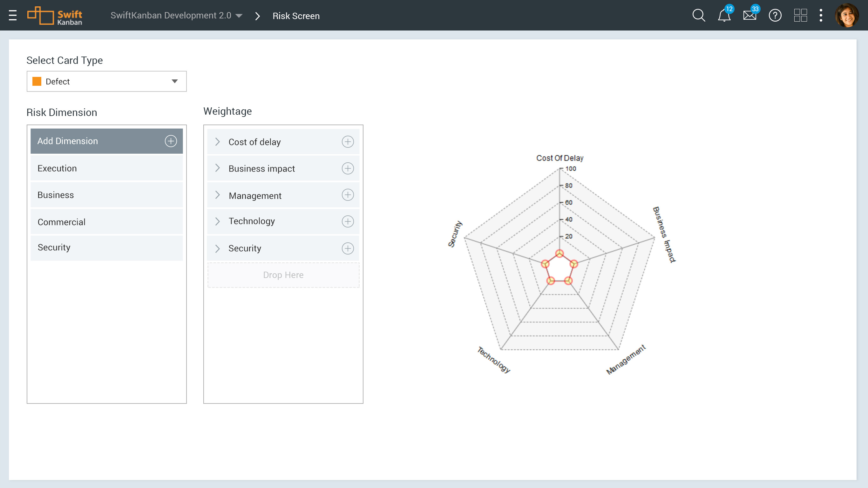Image resolution: width=868 pixels, height=488 pixels.
Task: Click the search magnifier icon
Action: 699,16
